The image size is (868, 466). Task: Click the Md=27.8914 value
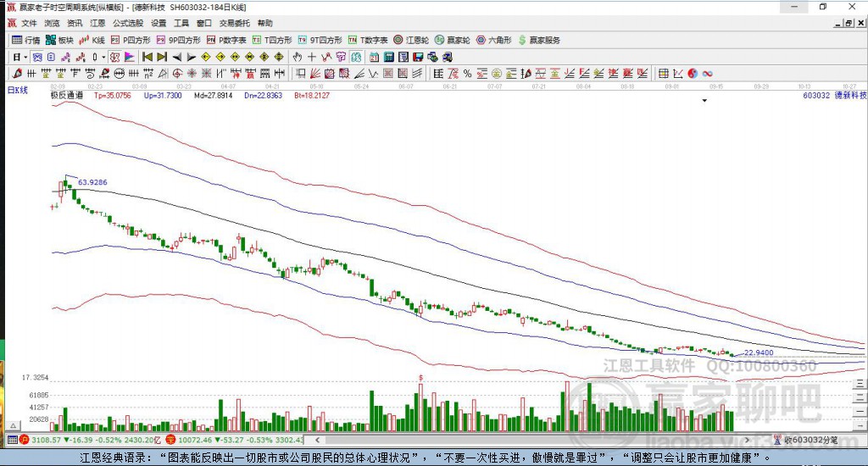(213, 95)
